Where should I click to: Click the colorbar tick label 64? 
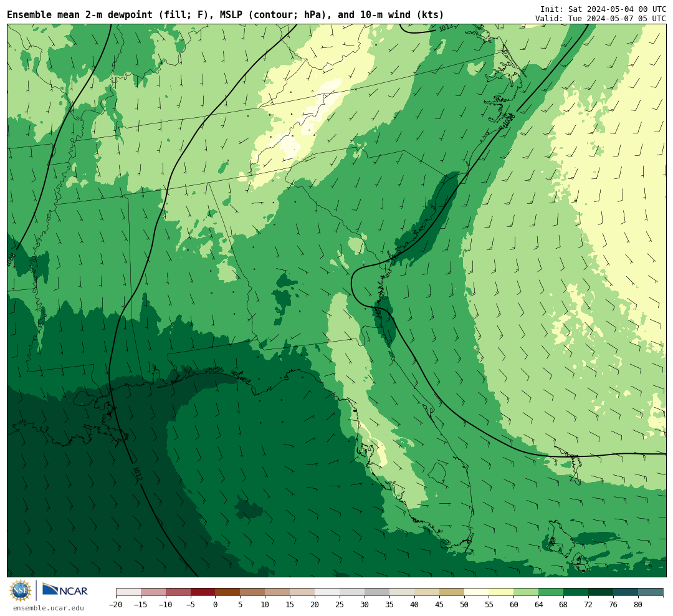[x=539, y=604]
